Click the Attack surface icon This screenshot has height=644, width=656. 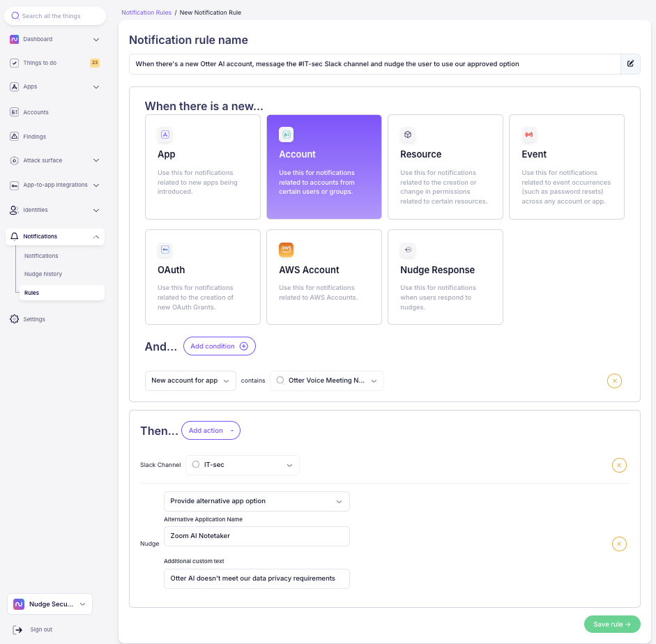click(x=14, y=160)
